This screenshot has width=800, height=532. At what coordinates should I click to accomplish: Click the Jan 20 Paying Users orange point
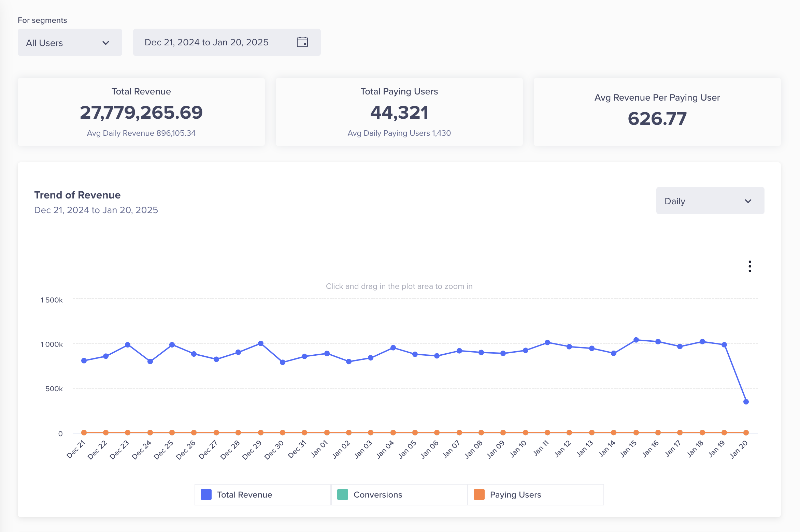tap(746, 433)
